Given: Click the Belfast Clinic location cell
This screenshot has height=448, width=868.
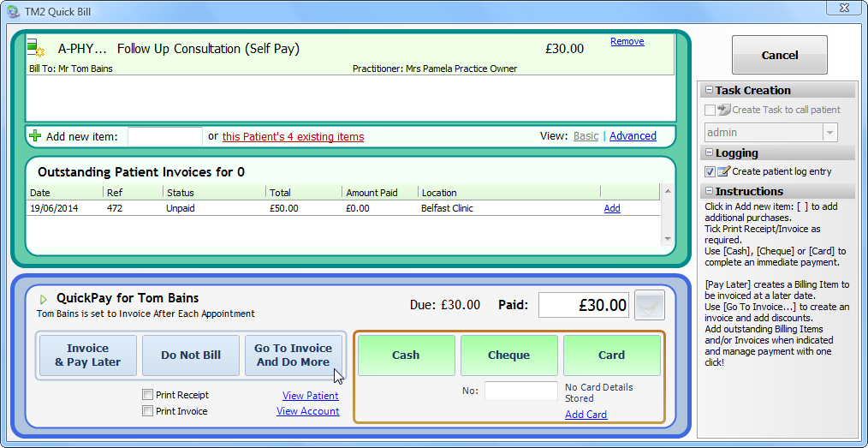Looking at the screenshot, I should [x=448, y=209].
